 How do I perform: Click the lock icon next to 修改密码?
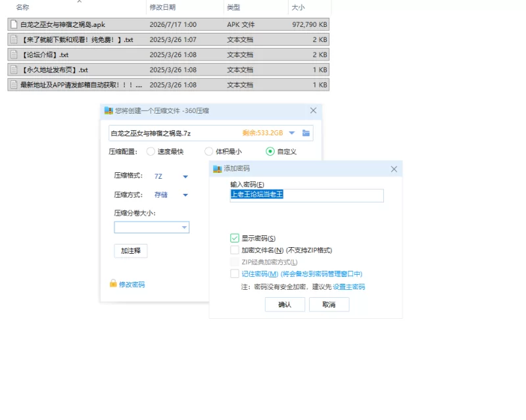[x=113, y=284]
